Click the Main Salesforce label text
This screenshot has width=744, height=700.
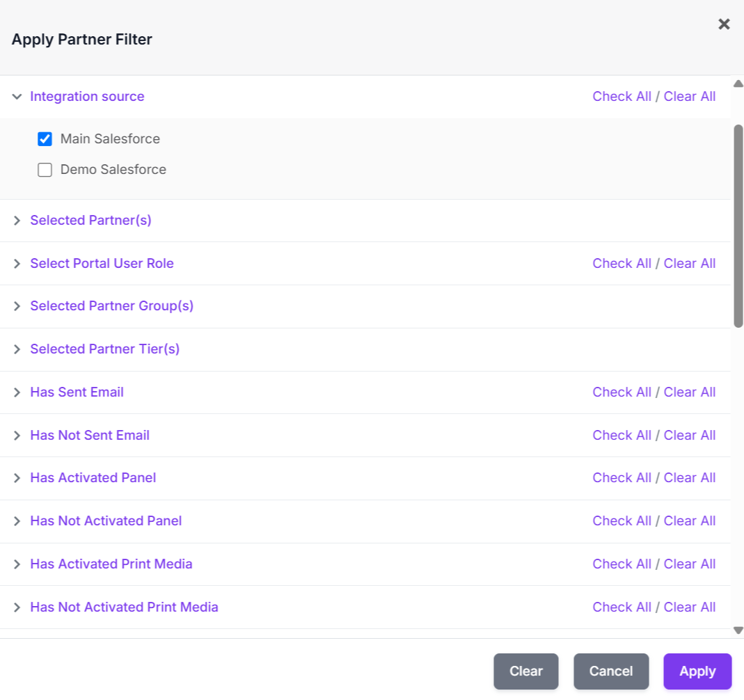point(110,139)
